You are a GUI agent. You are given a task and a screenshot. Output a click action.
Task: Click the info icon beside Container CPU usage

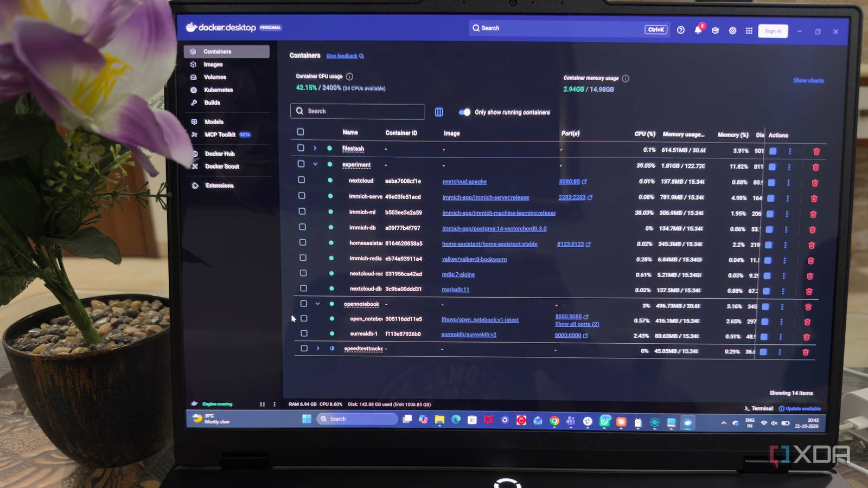tap(349, 76)
